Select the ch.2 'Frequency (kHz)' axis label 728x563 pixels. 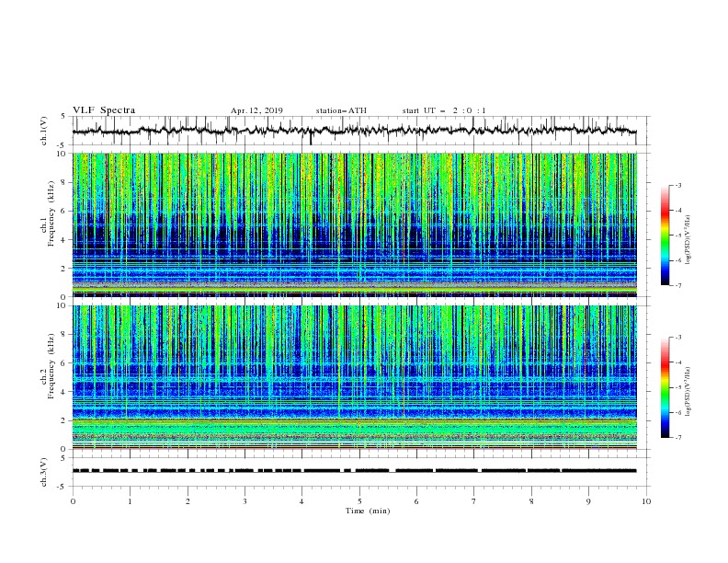(51, 366)
